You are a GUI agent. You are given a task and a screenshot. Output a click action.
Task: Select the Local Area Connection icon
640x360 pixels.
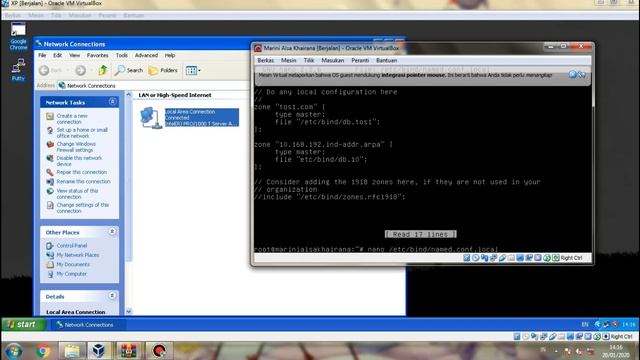pyautogui.click(x=151, y=118)
